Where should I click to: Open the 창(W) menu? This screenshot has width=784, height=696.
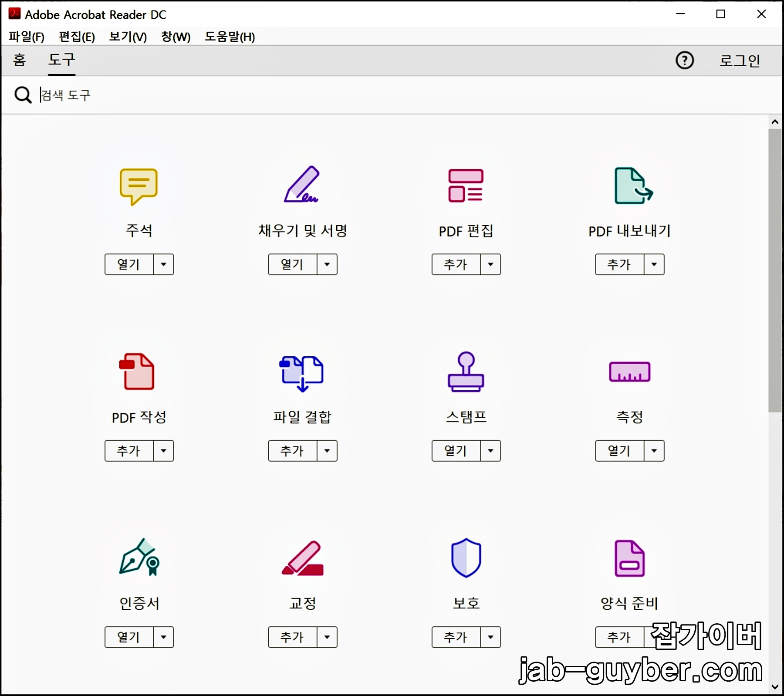(x=176, y=37)
